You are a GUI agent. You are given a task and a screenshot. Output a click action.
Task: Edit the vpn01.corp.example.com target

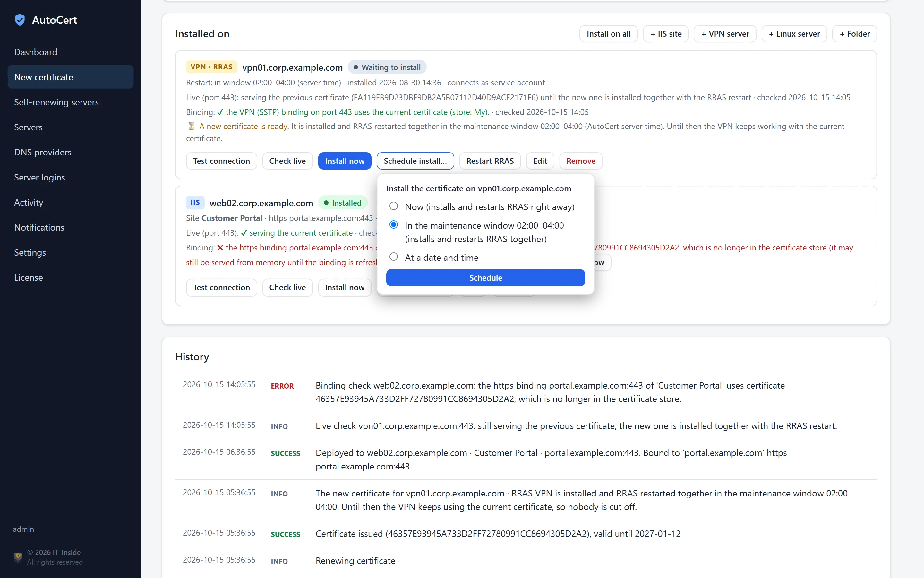(x=540, y=161)
